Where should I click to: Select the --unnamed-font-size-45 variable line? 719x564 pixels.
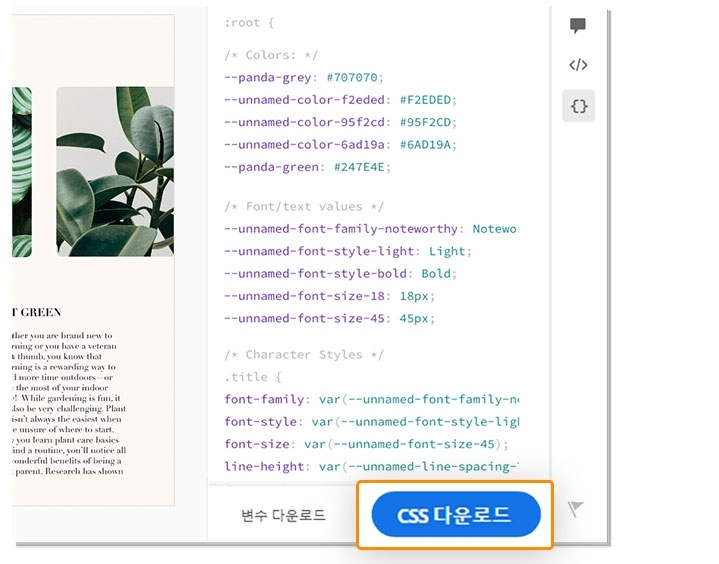pyautogui.click(x=329, y=318)
